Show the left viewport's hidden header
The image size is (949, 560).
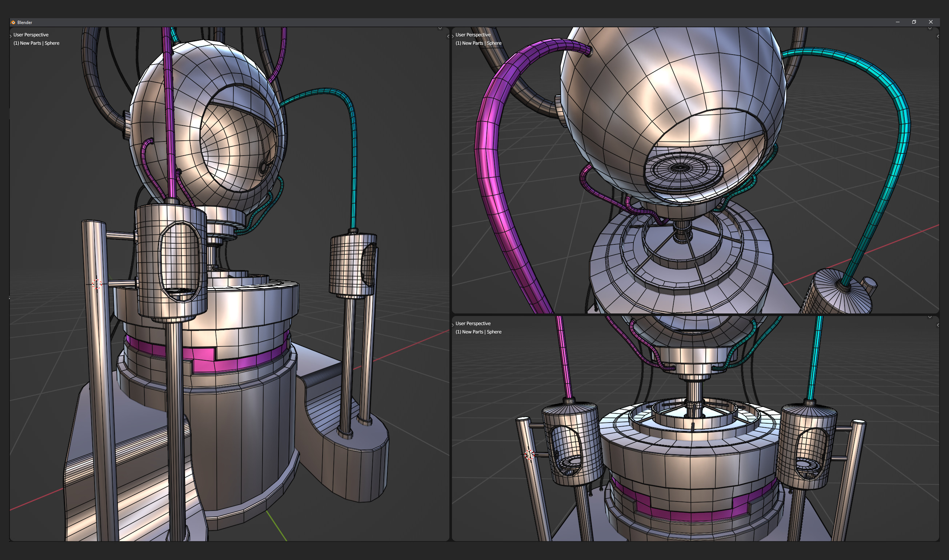[x=440, y=29]
